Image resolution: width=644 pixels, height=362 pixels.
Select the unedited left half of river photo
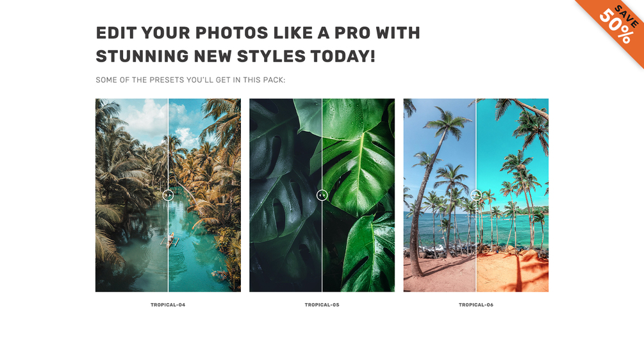[131, 195]
